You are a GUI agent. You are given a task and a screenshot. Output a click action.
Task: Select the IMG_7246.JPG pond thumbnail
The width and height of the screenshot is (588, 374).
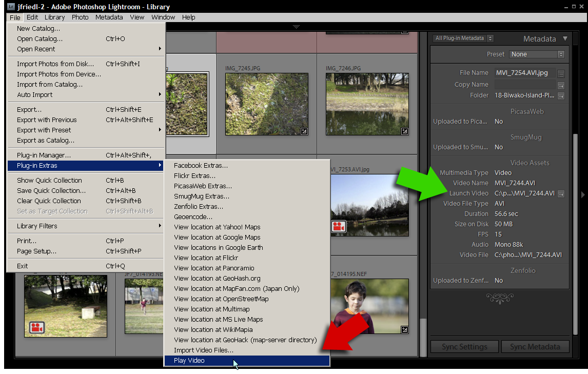(367, 104)
